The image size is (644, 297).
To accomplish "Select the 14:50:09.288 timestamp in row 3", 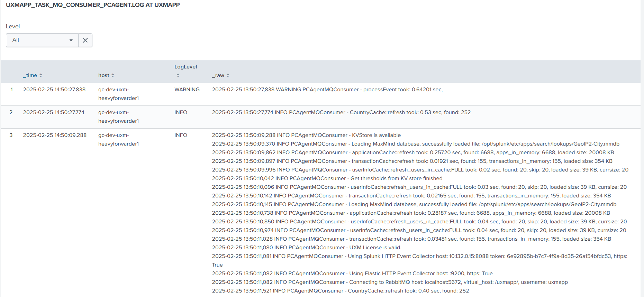I will tap(55, 135).
